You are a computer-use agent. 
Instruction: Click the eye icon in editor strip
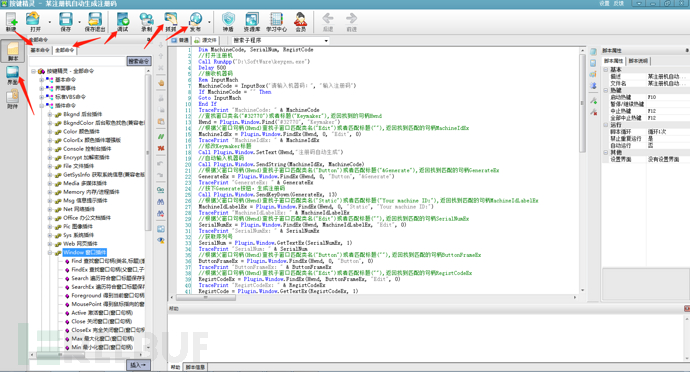161,240
